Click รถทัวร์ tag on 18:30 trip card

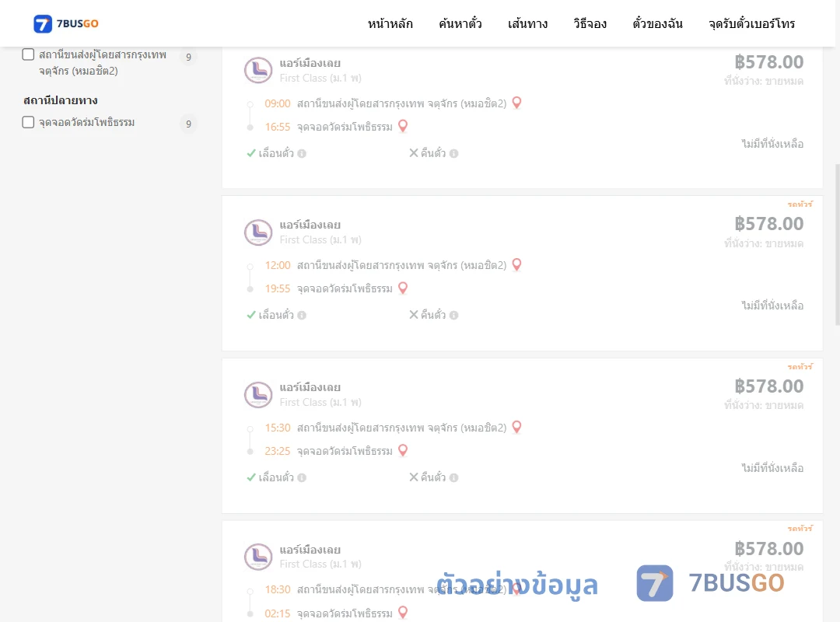(x=800, y=528)
